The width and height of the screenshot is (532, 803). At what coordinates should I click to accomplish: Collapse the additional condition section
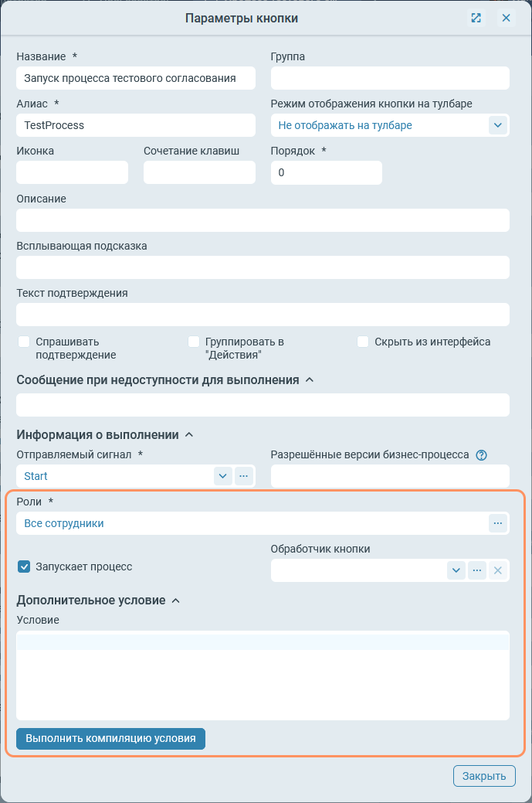(x=176, y=601)
